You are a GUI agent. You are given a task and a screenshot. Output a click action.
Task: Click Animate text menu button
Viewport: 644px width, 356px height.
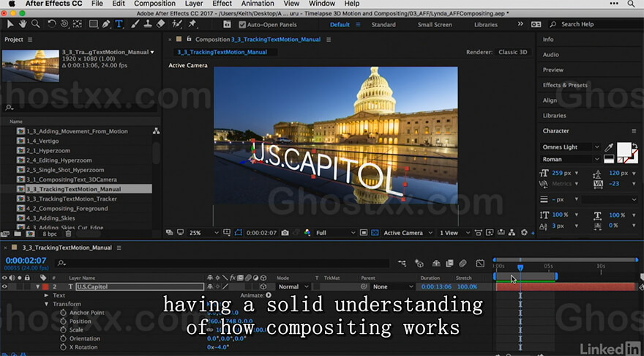coord(269,295)
